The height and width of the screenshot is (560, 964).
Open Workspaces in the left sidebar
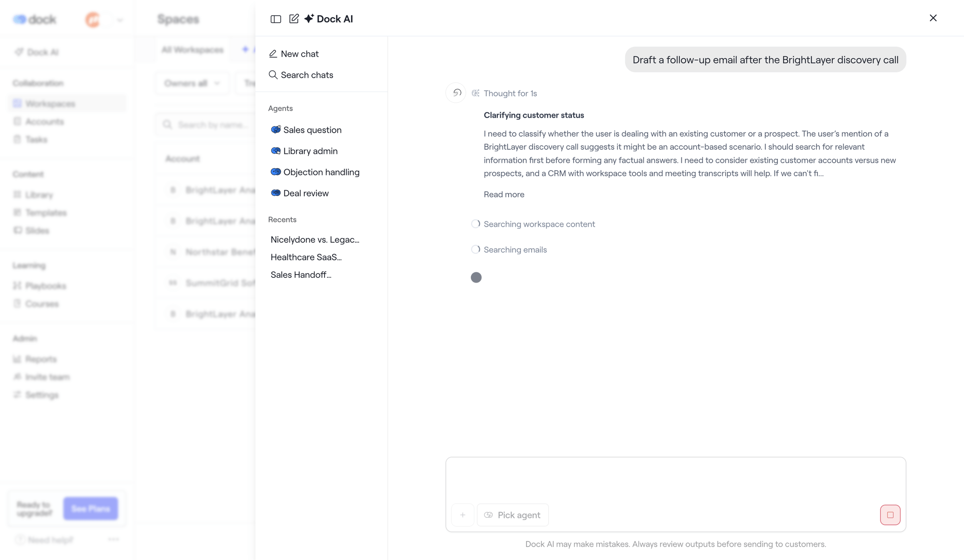click(x=67, y=104)
